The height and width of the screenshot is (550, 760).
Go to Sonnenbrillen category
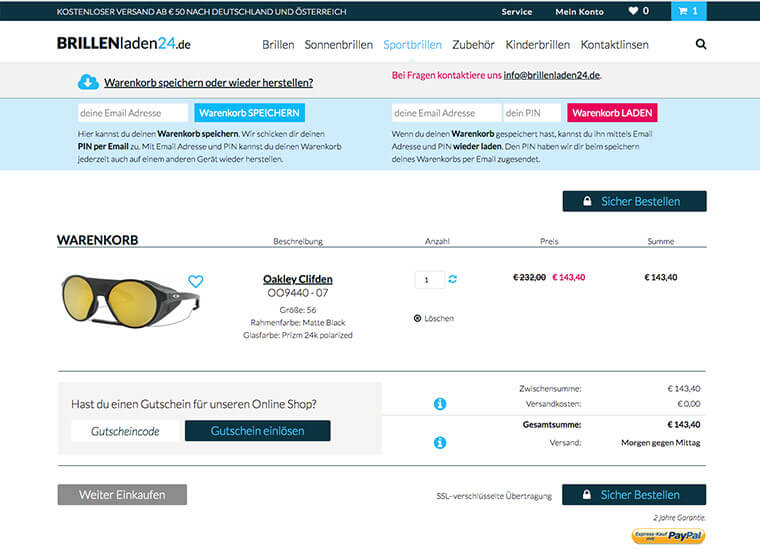[x=339, y=45]
